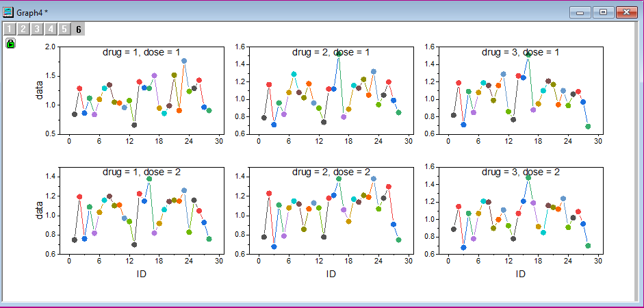Click 'data' axis label of top-left plot
644x308 pixels.
pyautogui.click(x=40, y=90)
